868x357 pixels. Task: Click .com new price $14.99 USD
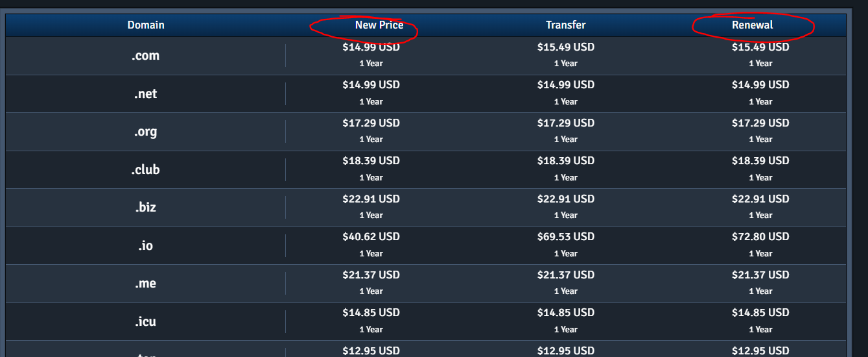click(371, 47)
